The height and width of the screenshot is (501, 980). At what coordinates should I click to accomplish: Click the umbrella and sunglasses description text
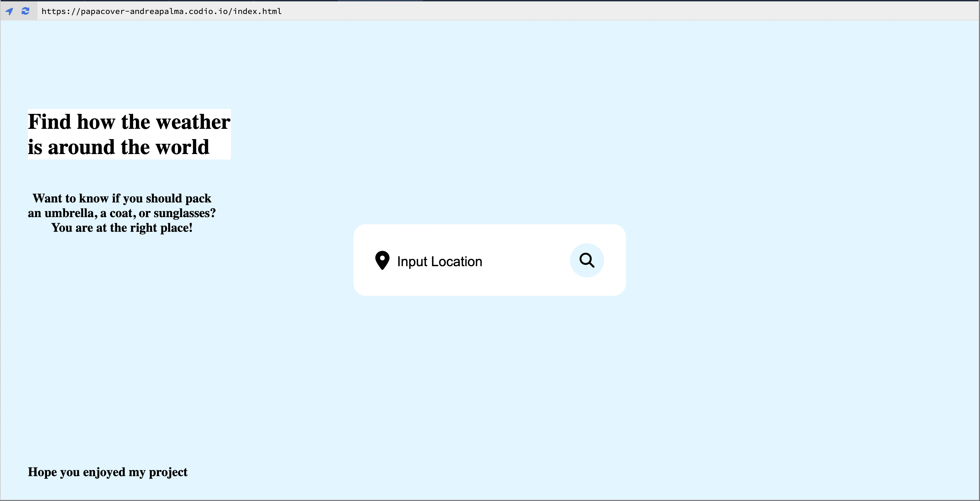click(x=121, y=213)
